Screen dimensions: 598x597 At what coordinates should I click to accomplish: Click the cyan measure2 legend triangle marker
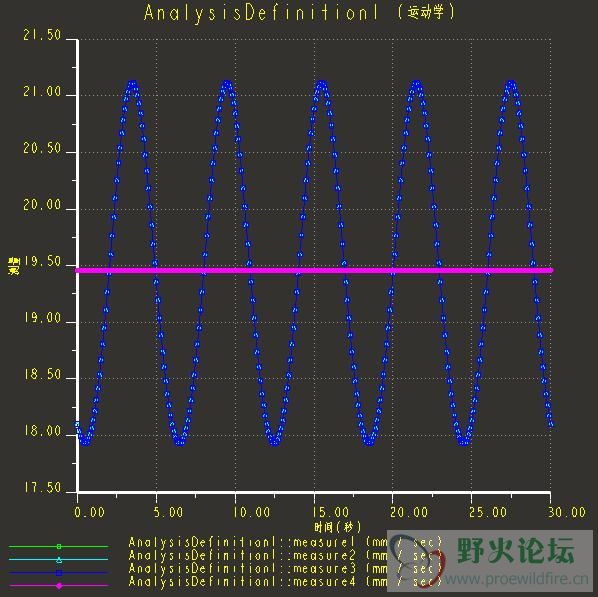(x=59, y=560)
